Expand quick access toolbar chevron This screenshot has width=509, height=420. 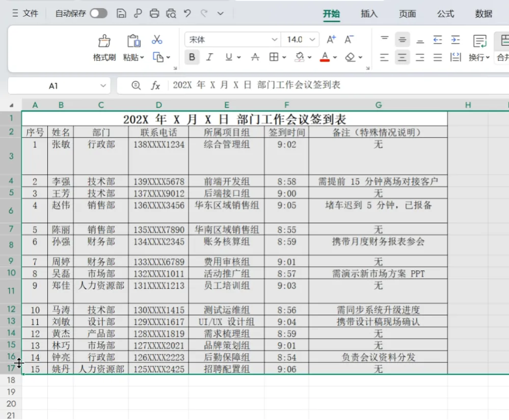[221, 14]
